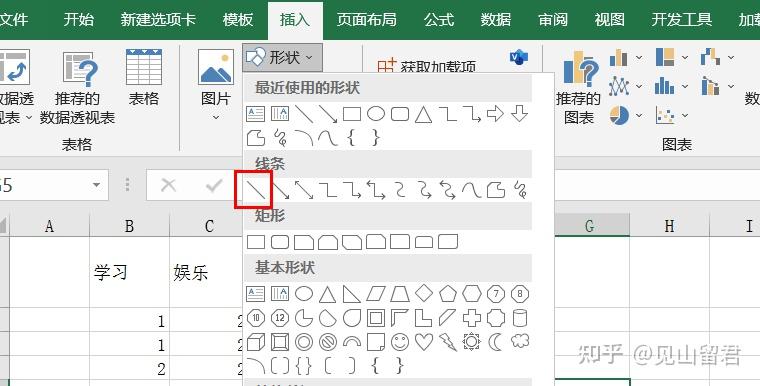This screenshot has height=386, width=760.
Task: Choose the L-shape in 基本形状
Action: pyautogui.click(x=424, y=318)
